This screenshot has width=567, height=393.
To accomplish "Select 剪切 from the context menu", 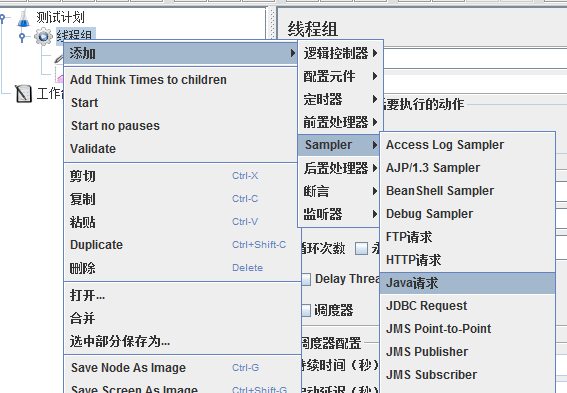I will (x=181, y=176).
